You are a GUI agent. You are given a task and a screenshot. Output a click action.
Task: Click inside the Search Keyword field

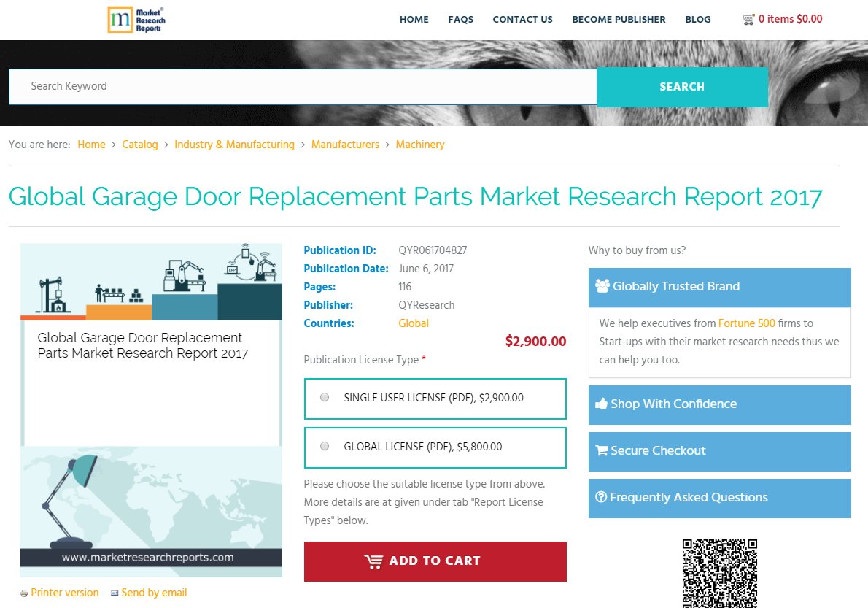click(292, 86)
